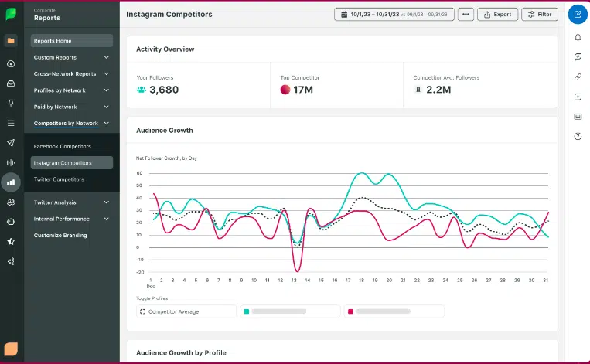This screenshot has height=364, width=590.
Task: Open the star reviews icon
Action: click(11, 241)
